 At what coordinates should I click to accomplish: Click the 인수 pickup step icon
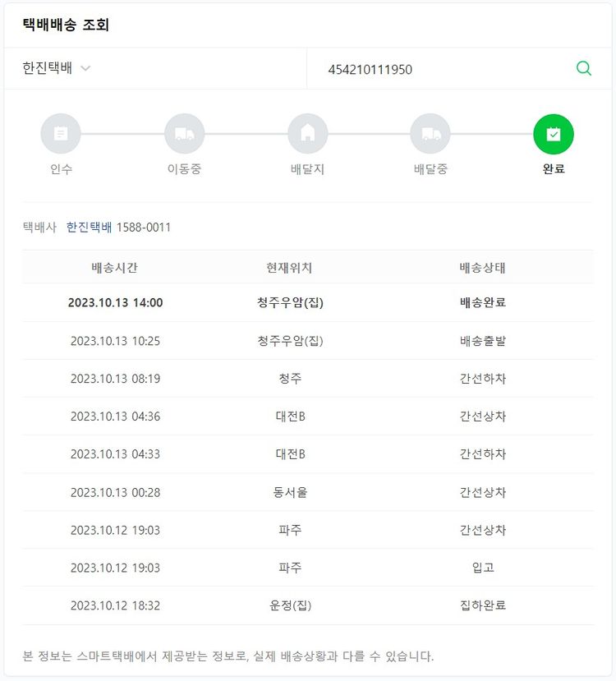61,134
